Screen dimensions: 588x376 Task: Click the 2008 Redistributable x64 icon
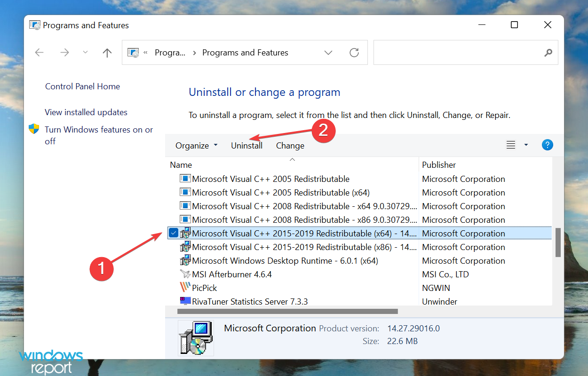click(185, 206)
